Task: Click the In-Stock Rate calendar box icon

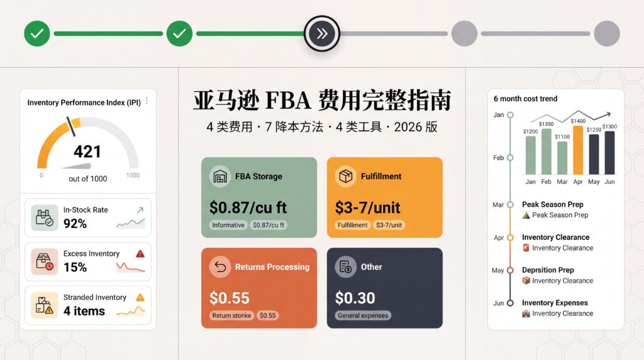Action: point(45,218)
